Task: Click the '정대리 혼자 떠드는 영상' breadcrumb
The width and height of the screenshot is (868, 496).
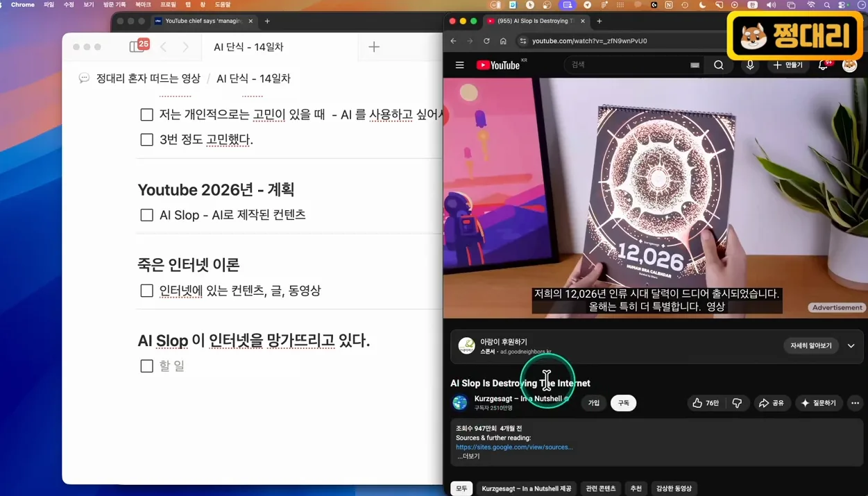Action: [x=148, y=78]
